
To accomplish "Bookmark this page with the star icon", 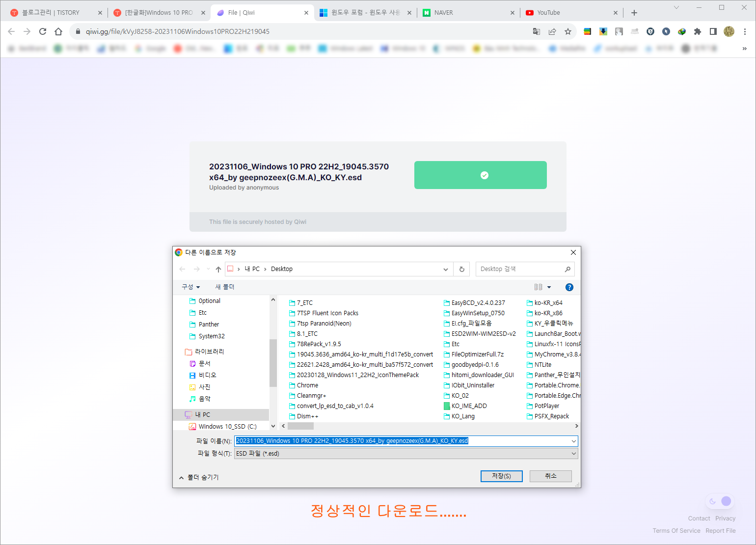I will (568, 31).
